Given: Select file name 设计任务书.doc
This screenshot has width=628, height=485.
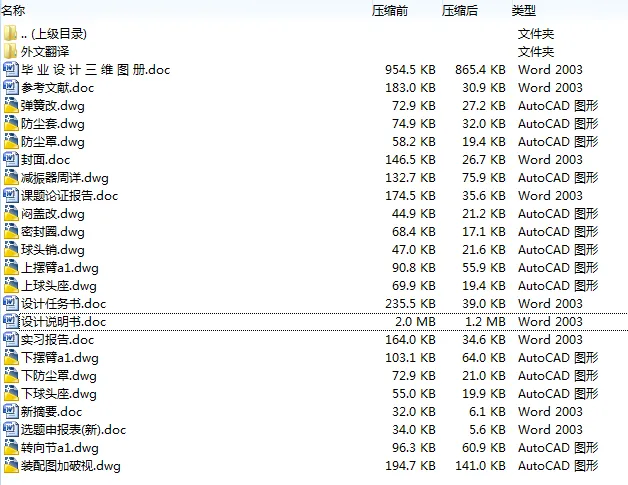Looking at the screenshot, I should pyautogui.click(x=64, y=304).
